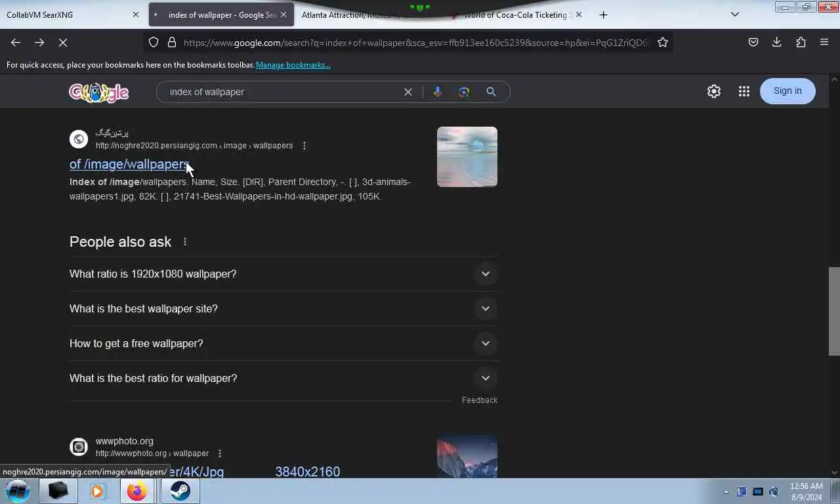Open more options for the persiangig result
840x504 pixels.
point(304,146)
